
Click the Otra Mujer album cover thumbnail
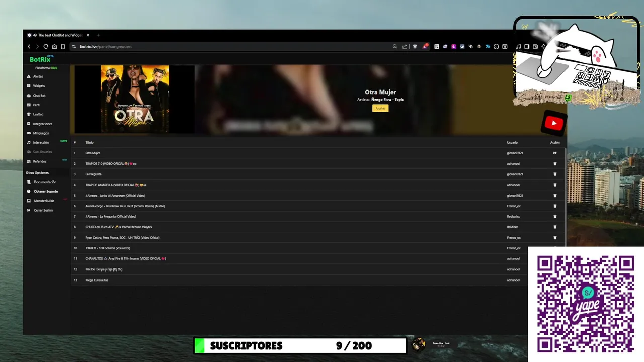(x=135, y=99)
